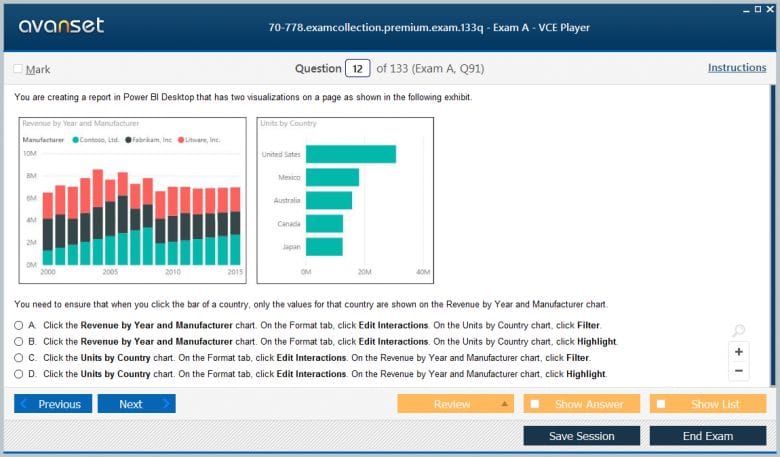The width and height of the screenshot is (780, 457).
Task: Select answer option B radio button
Action: point(18,342)
